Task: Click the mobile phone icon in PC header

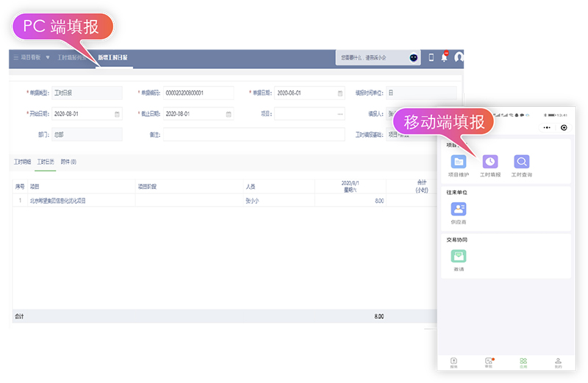Action: 431,57
